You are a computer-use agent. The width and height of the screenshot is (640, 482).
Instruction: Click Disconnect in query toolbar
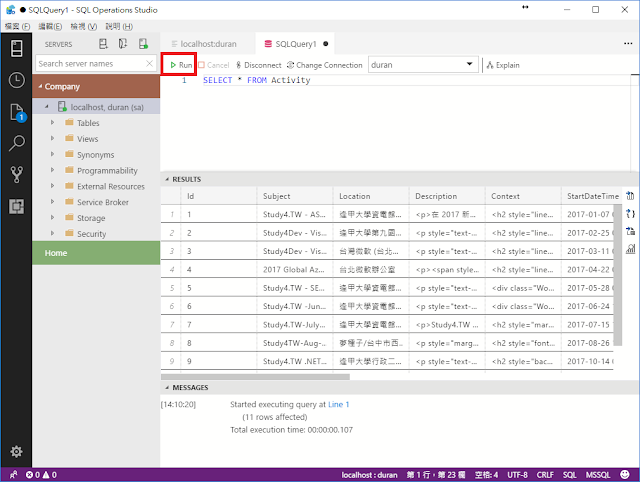259,65
